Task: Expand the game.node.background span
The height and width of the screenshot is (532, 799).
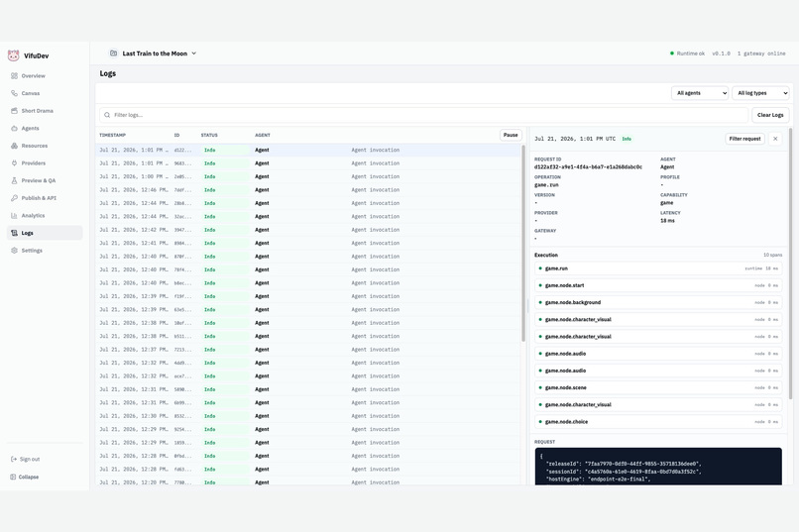Action: click(x=658, y=302)
